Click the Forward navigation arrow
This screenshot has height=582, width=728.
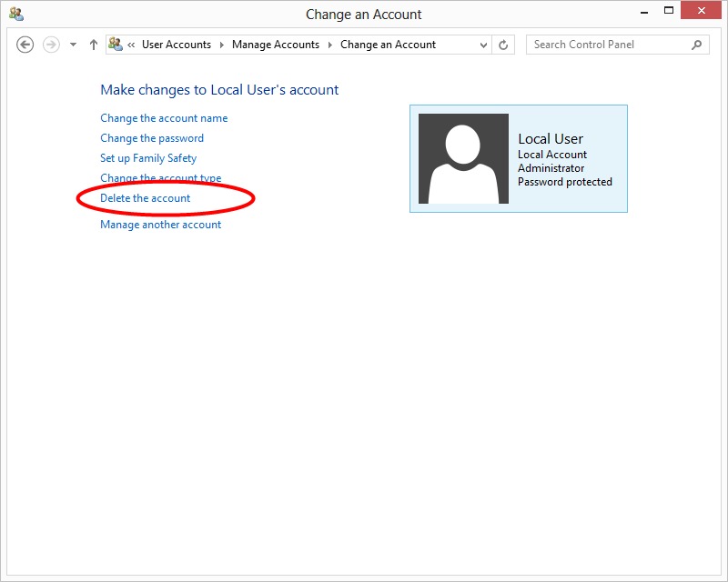[x=51, y=45]
